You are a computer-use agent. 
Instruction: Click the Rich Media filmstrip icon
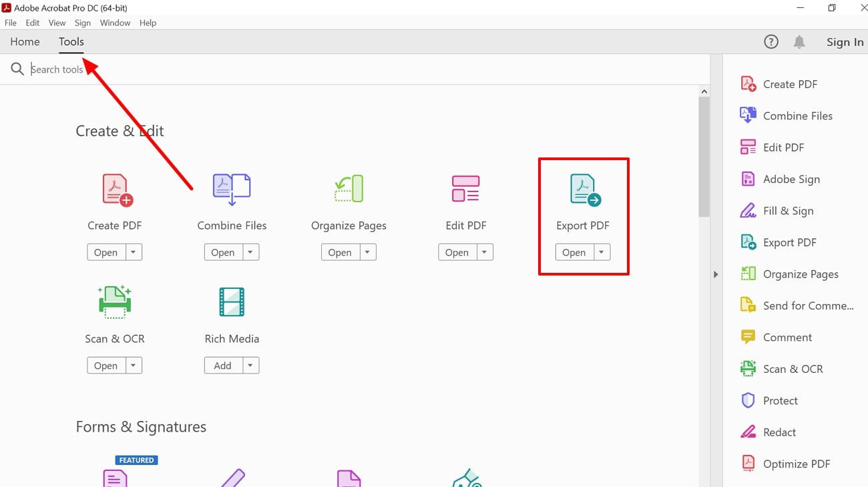click(232, 302)
